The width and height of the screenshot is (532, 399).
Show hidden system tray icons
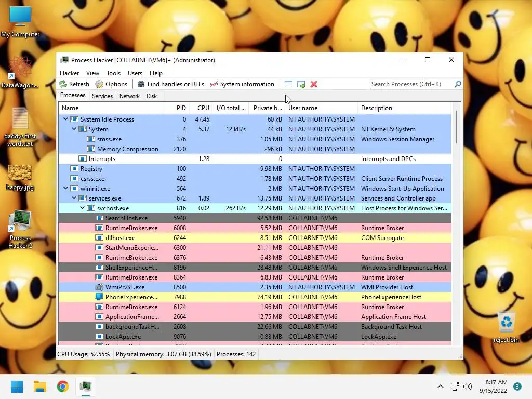click(x=441, y=387)
